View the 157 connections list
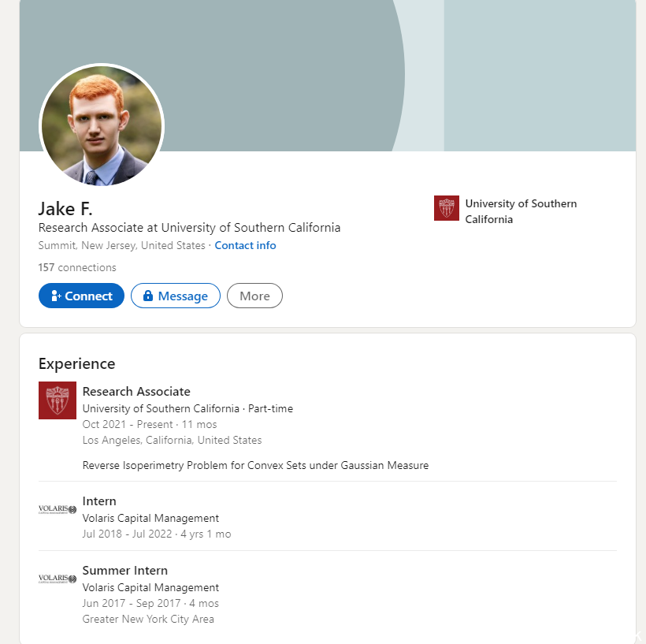 coord(77,267)
